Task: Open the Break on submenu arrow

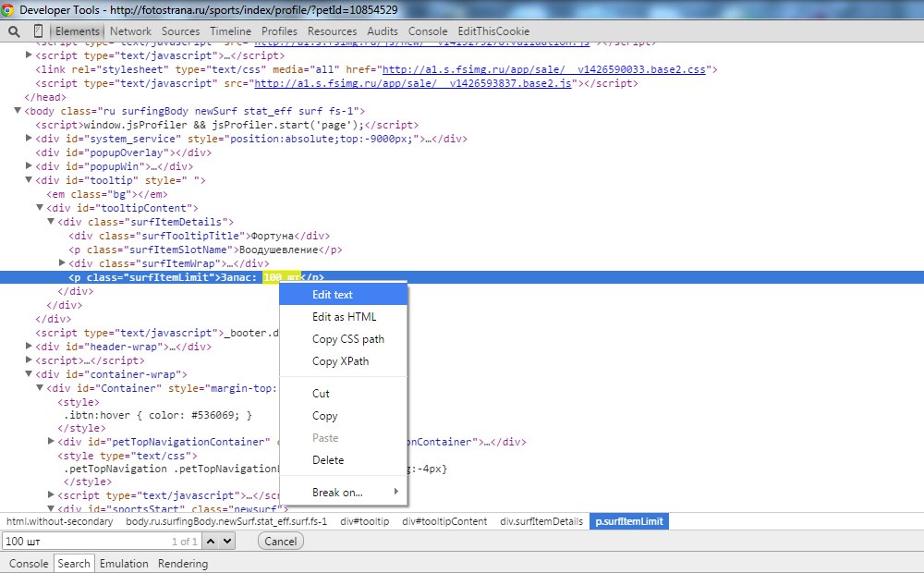Action: coord(396,492)
